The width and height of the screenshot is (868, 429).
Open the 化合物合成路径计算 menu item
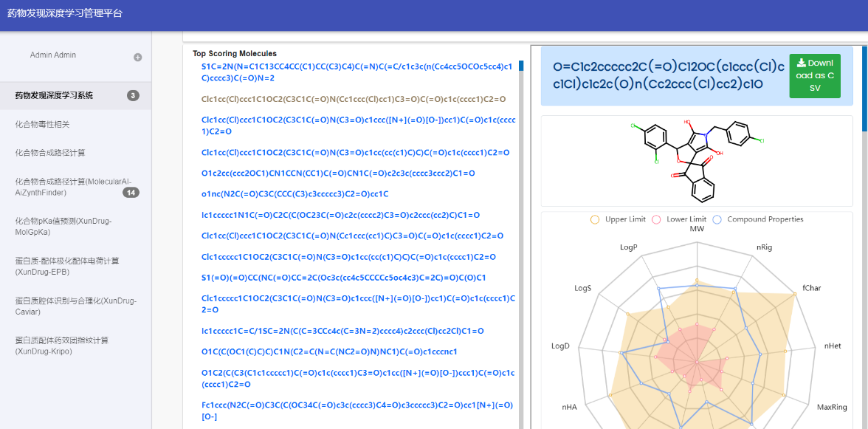coord(50,153)
